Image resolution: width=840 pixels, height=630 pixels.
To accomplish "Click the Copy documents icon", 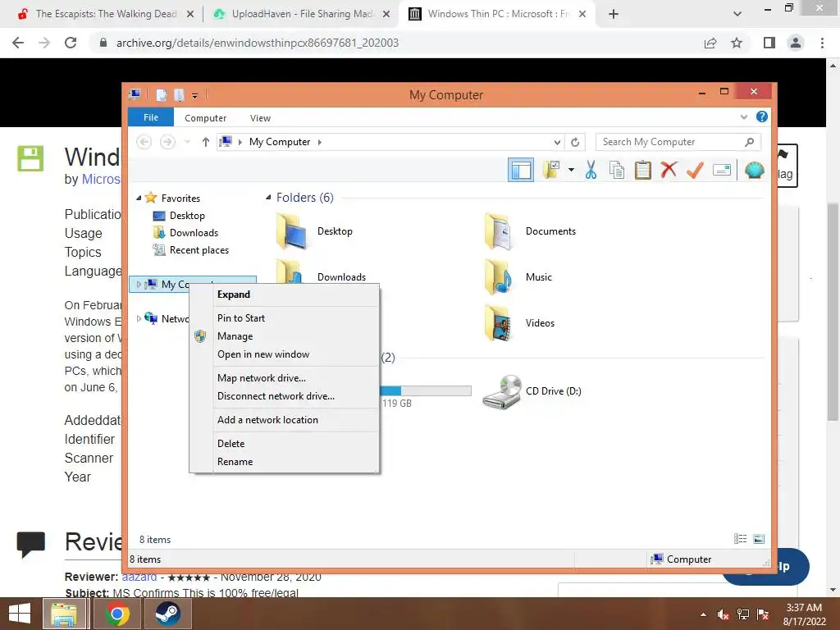I will (617, 170).
